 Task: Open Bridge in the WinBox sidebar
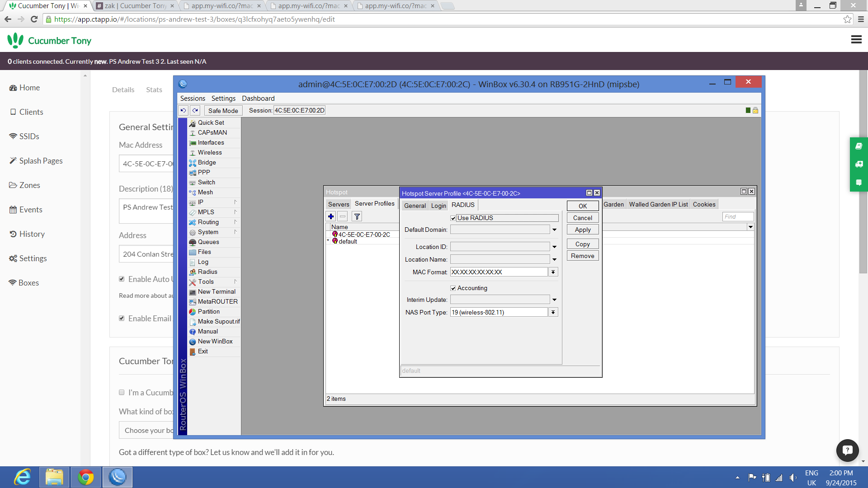pyautogui.click(x=207, y=162)
